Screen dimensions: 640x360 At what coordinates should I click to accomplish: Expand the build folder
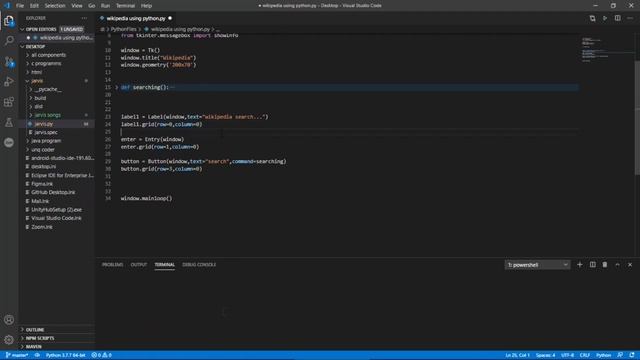[x=40, y=98]
